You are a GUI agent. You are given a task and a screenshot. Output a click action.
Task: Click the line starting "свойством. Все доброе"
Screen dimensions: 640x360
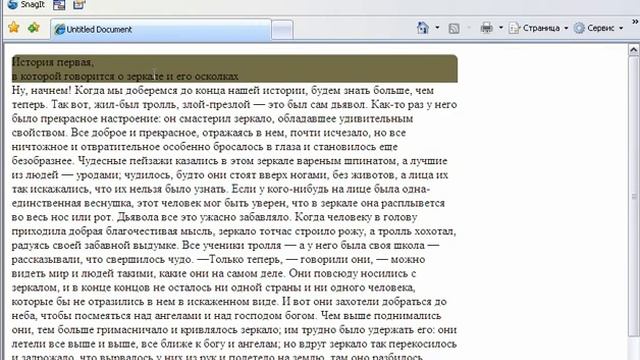tap(209, 133)
